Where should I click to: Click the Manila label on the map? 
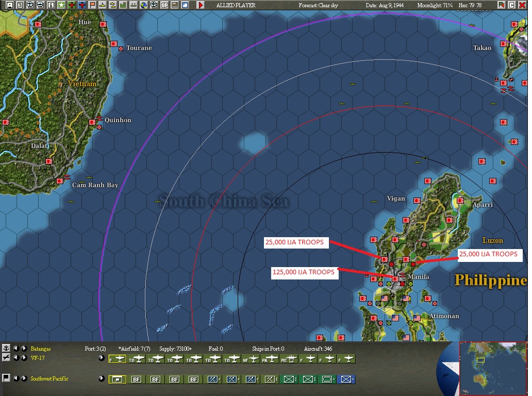click(x=419, y=276)
